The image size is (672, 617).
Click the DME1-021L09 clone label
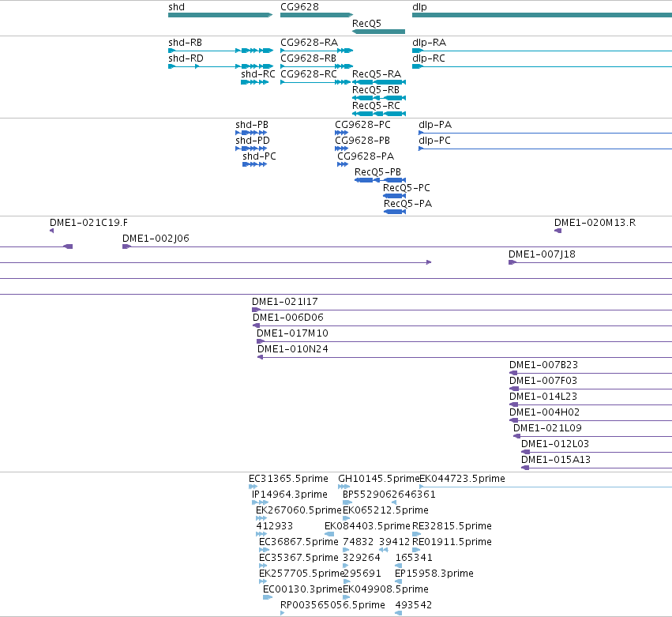click(x=547, y=429)
